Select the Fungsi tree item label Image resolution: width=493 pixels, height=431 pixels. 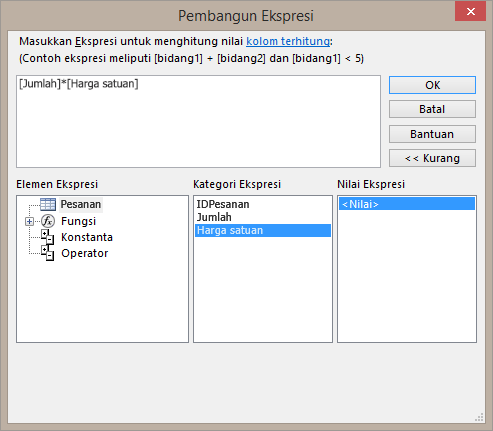(78, 221)
